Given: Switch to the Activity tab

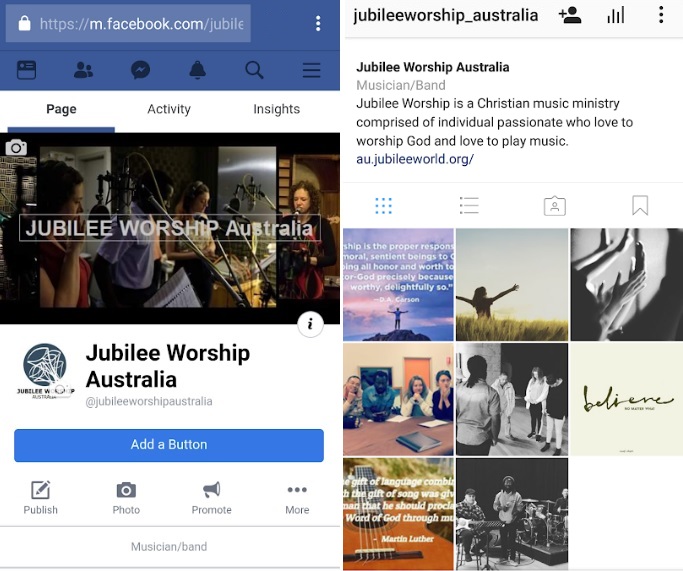Looking at the screenshot, I should [169, 109].
